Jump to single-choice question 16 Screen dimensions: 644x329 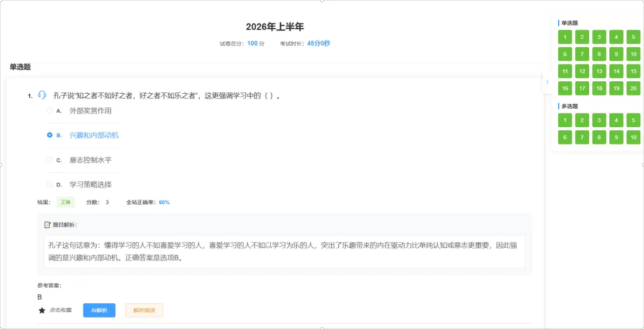565,88
